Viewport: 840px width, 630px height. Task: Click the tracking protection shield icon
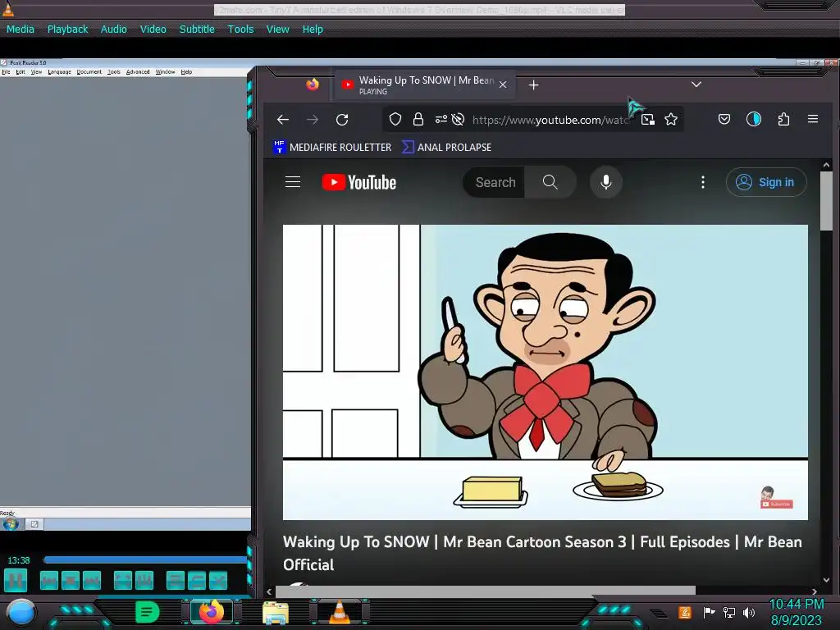coord(395,120)
